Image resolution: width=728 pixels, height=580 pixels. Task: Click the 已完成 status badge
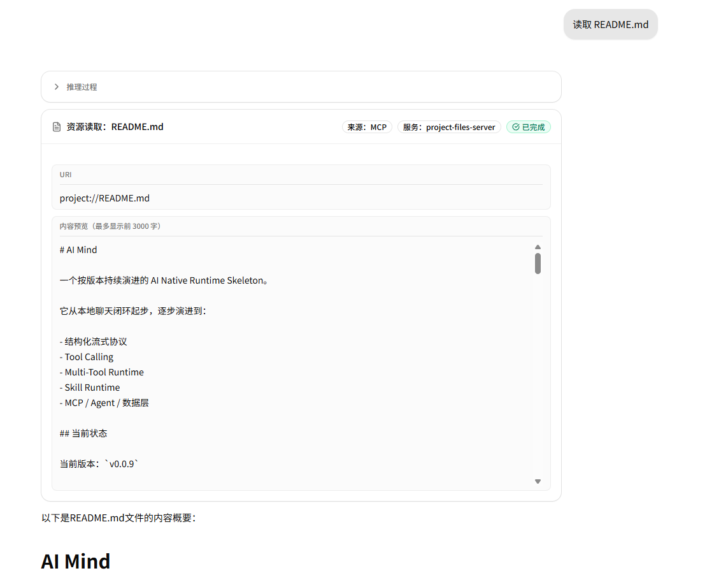[529, 127]
